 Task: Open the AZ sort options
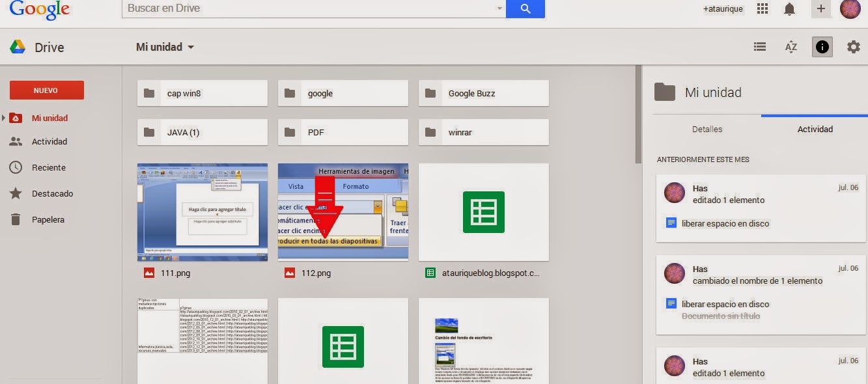791,47
